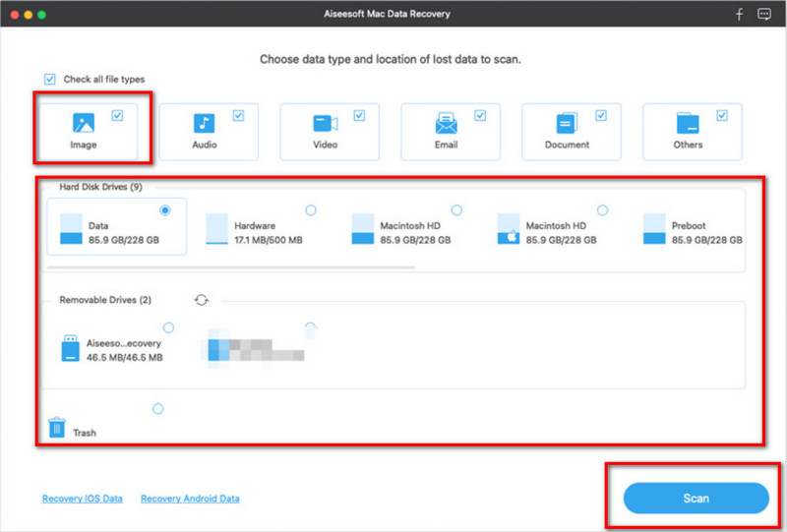Open the Facebook share icon

[x=740, y=15]
